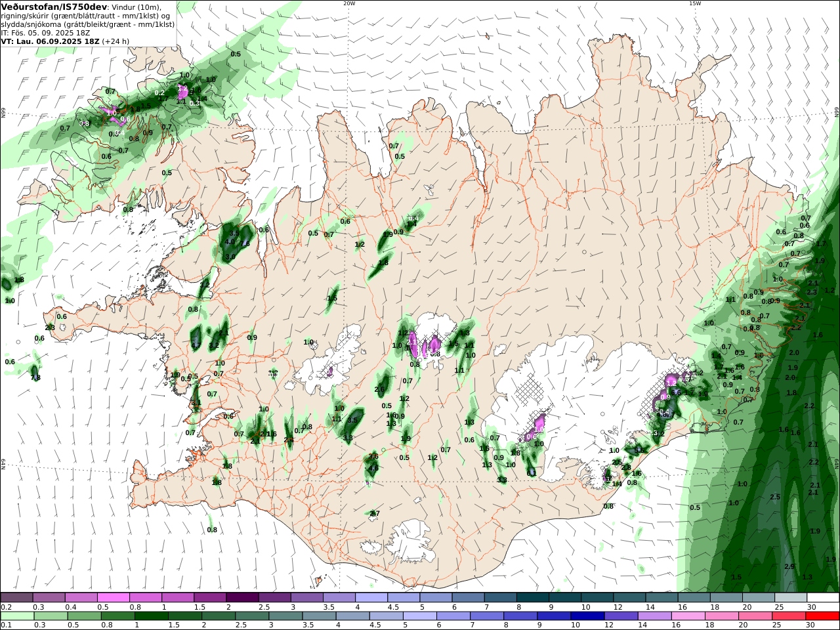Click the 2.9 precipitation value in the southeast sea

tap(789, 566)
